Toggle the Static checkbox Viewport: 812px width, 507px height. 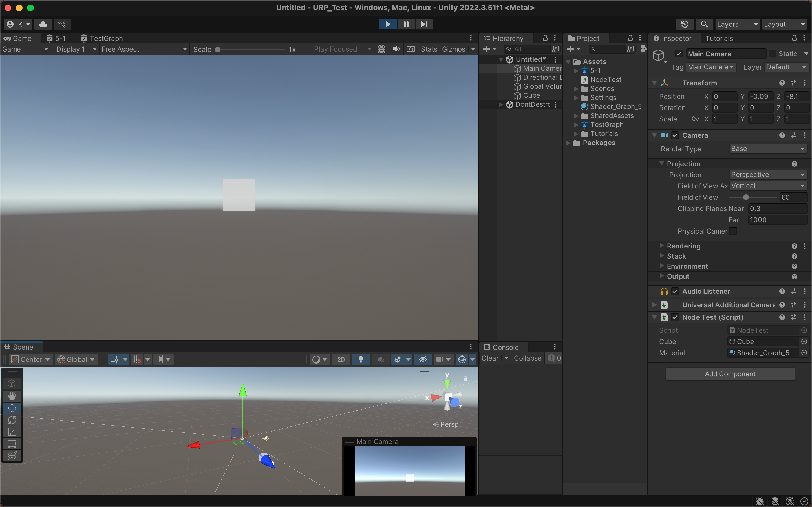click(x=773, y=54)
